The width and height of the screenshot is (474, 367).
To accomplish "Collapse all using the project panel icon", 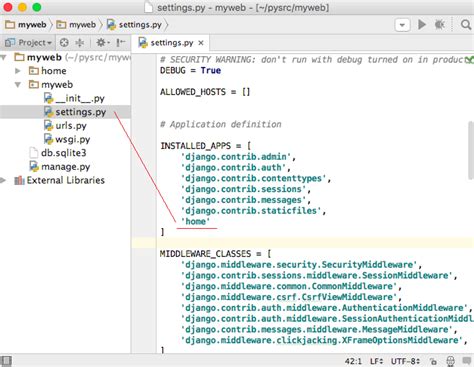I will point(80,43).
